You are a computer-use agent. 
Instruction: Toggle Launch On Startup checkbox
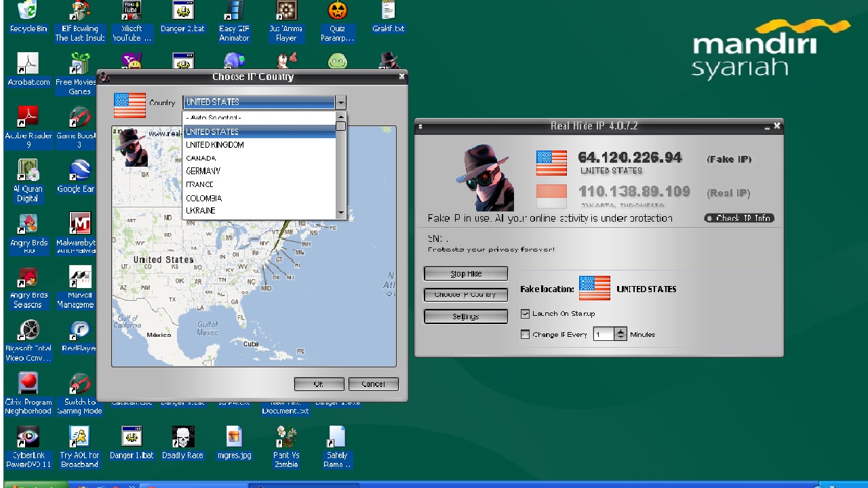pyautogui.click(x=525, y=314)
